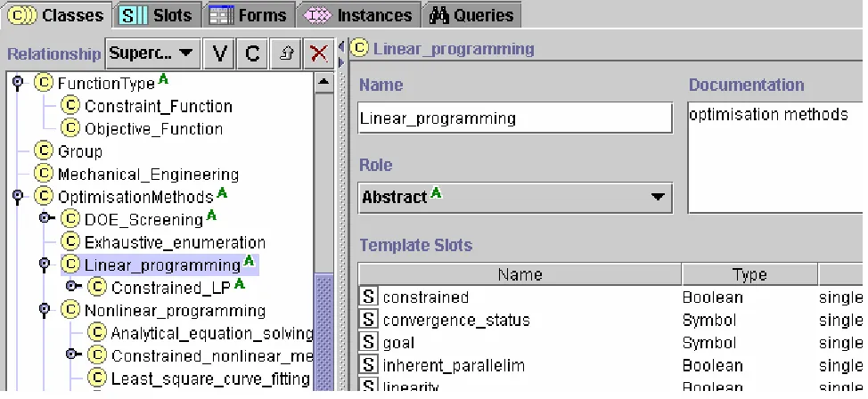Open the Instances tab
This screenshot has width=868, height=399.
358,15
